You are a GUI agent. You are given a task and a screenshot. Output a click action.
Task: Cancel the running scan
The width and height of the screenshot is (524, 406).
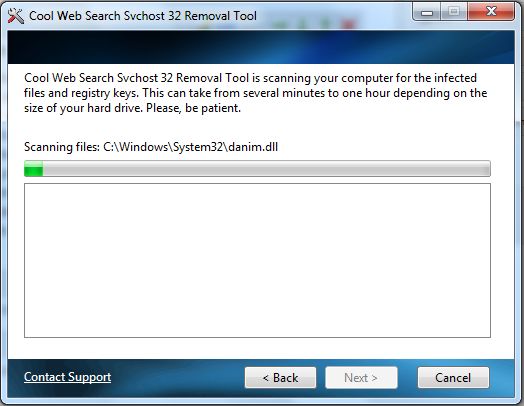click(x=453, y=378)
